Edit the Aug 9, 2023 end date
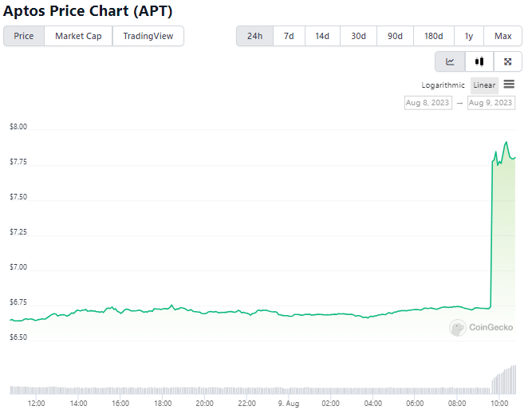532x410 pixels. [491, 103]
